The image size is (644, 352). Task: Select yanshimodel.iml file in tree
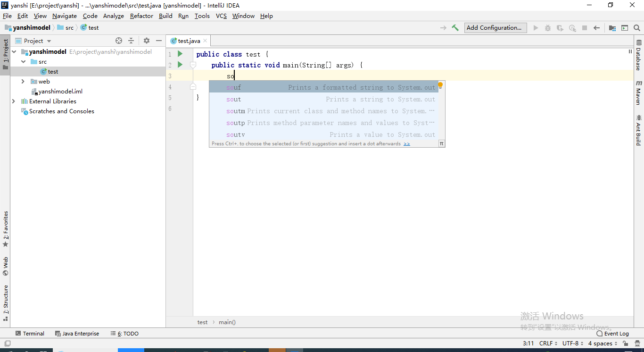click(x=57, y=92)
